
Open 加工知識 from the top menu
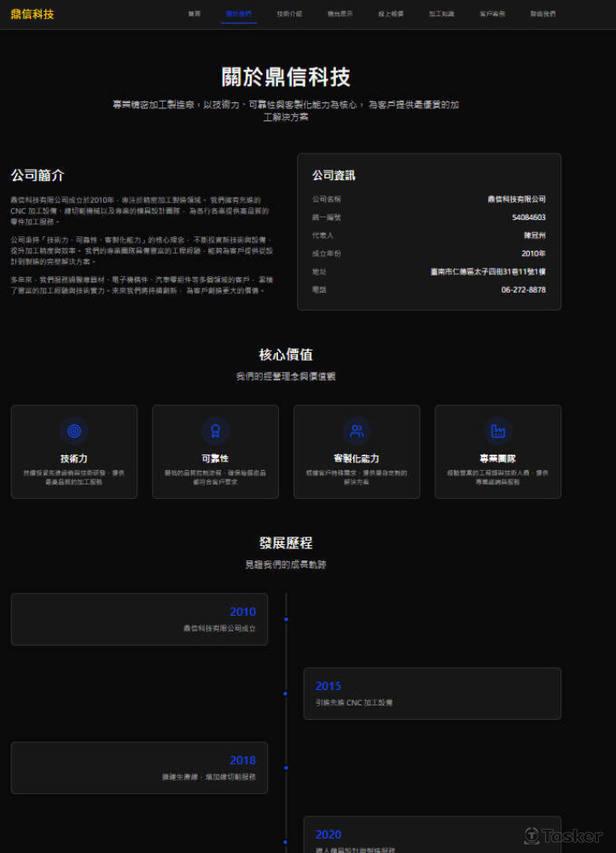click(x=441, y=15)
